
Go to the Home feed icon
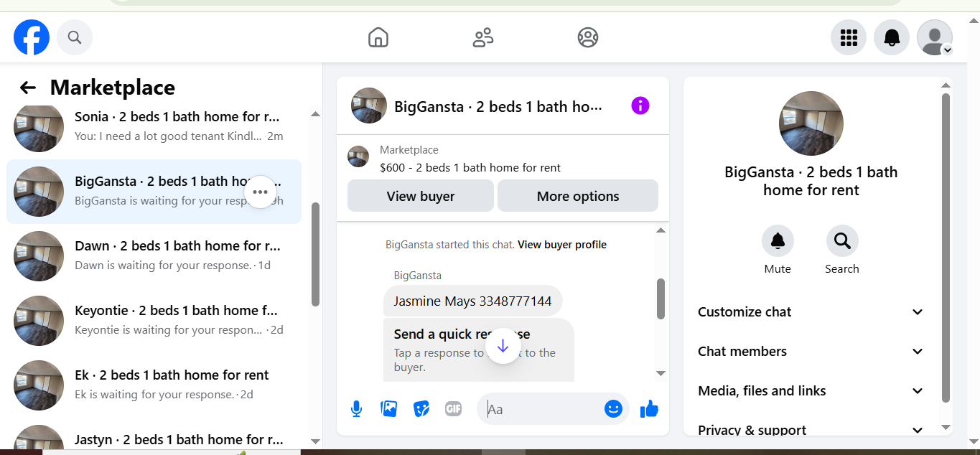click(378, 37)
